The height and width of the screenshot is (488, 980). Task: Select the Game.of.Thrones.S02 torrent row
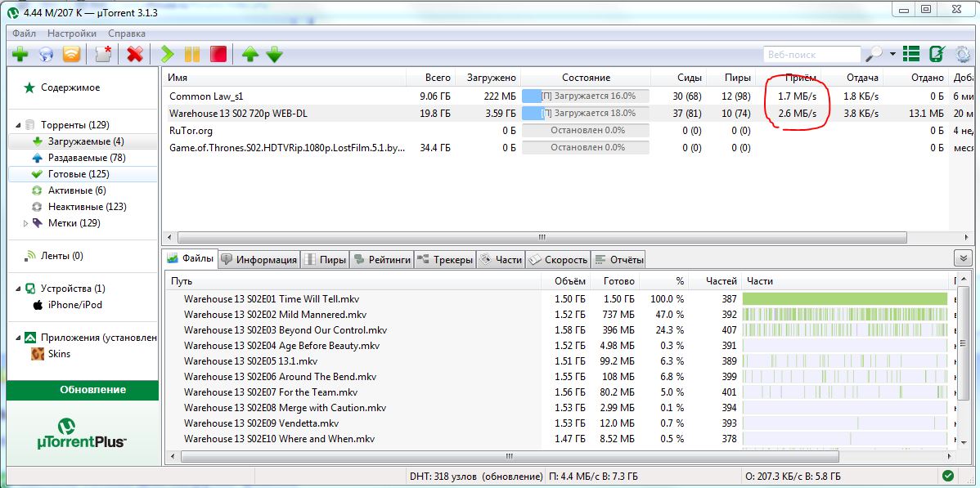point(287,147)
